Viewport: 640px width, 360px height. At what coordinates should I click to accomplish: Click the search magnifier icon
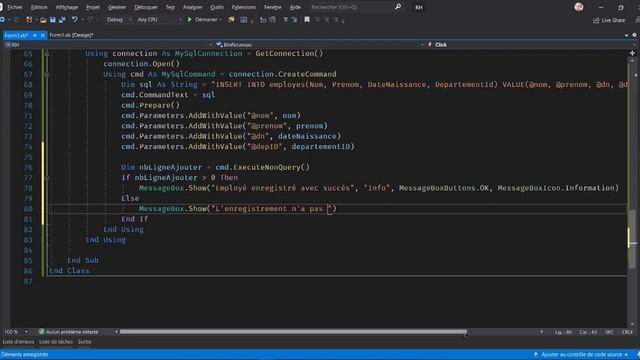[398, 7]
